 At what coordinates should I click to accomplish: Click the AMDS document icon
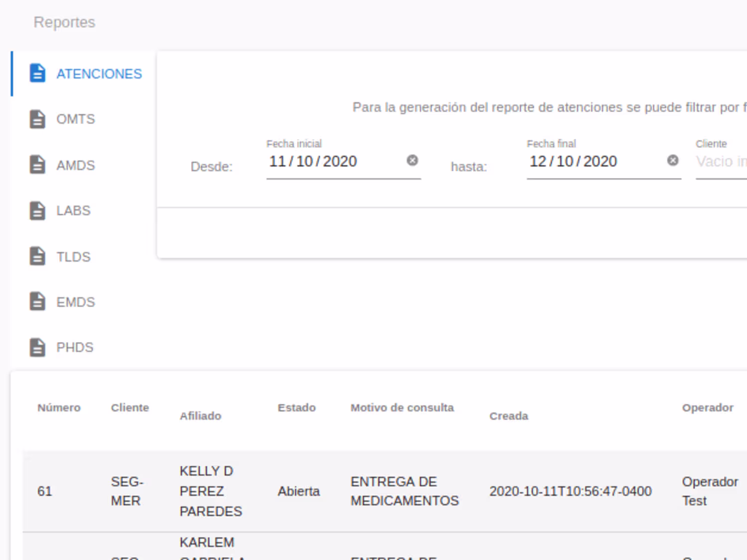(37, 165)
